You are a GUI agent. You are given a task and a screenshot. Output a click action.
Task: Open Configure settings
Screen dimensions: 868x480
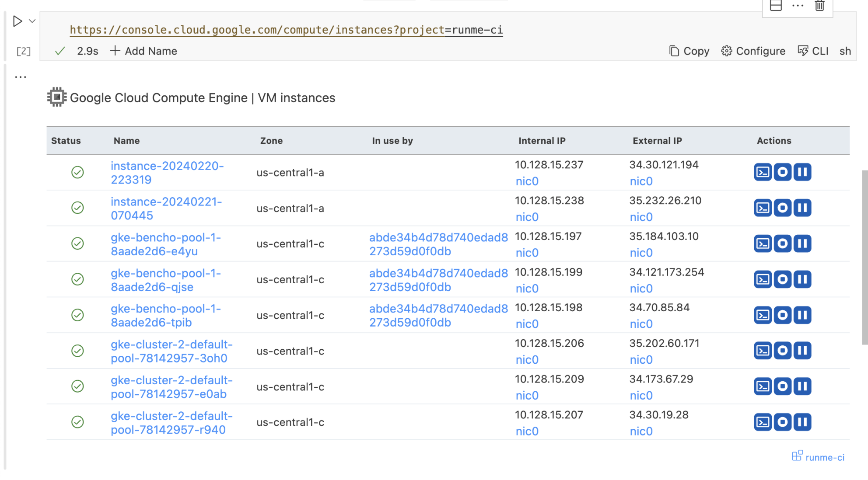click(x=753, y=51)
